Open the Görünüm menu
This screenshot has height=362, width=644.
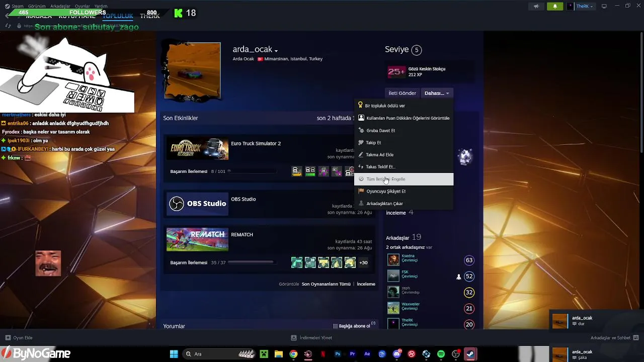36,6
